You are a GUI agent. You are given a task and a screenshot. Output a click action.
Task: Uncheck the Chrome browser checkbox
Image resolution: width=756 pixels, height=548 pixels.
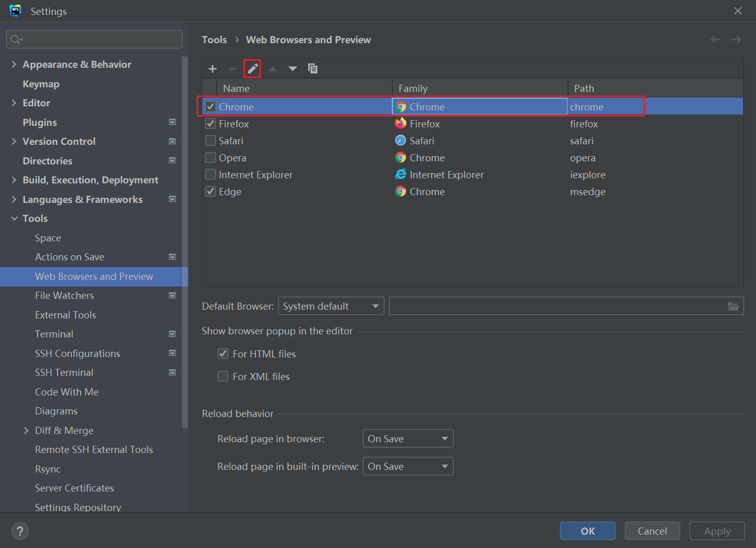click(211, 107)
